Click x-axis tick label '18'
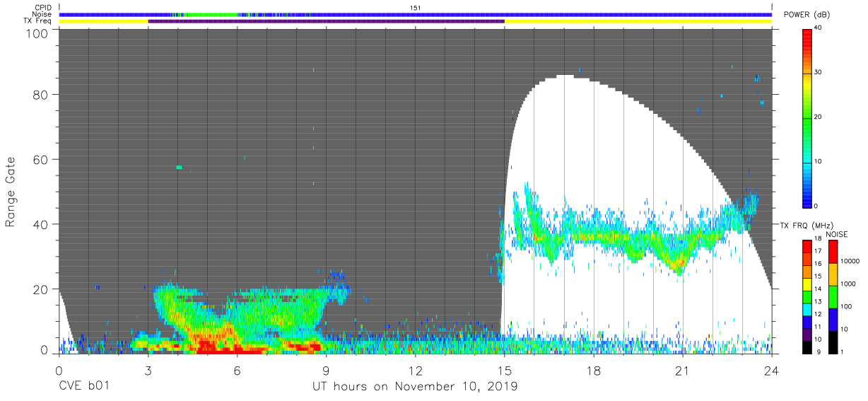The image size is (868, 401). 594,370
